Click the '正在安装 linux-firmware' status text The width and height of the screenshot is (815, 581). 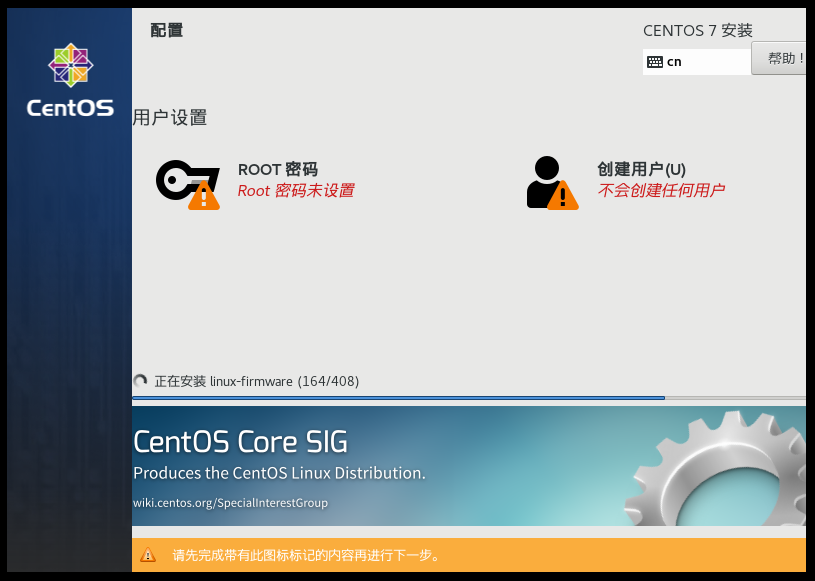pos(256,381)
